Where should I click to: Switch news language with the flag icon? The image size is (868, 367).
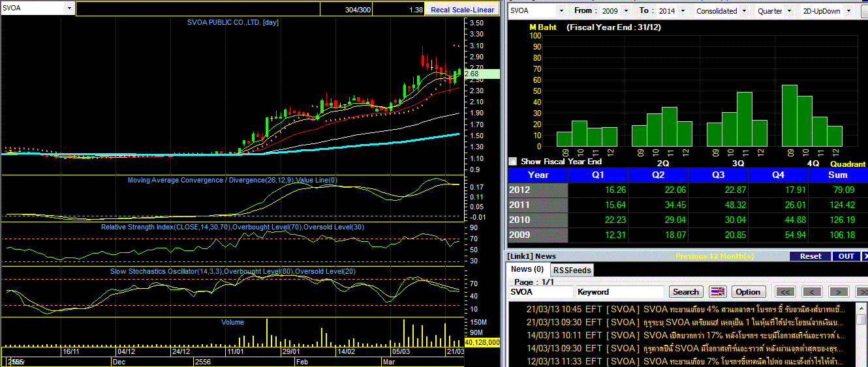pyautogui.click(x=717, y=292)
